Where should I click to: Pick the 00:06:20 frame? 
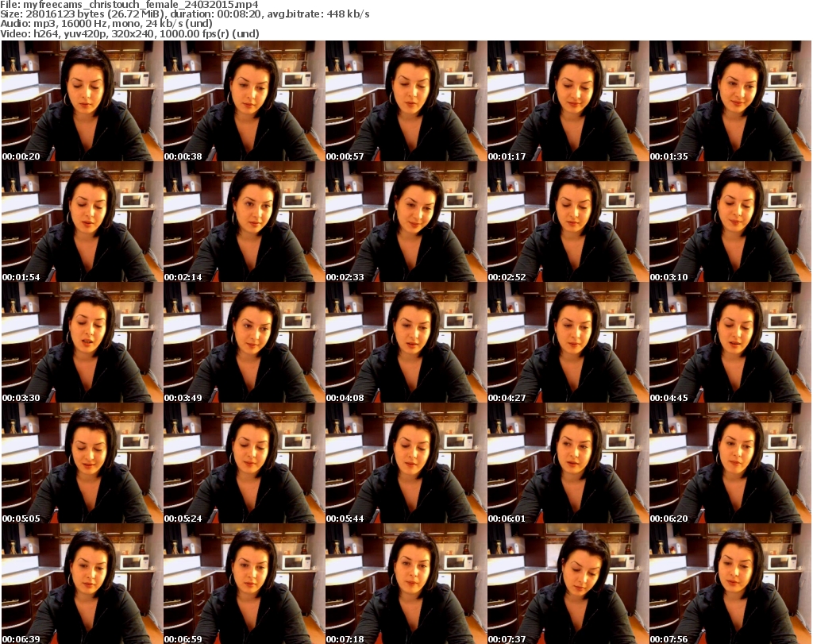[x=729, y=464]
